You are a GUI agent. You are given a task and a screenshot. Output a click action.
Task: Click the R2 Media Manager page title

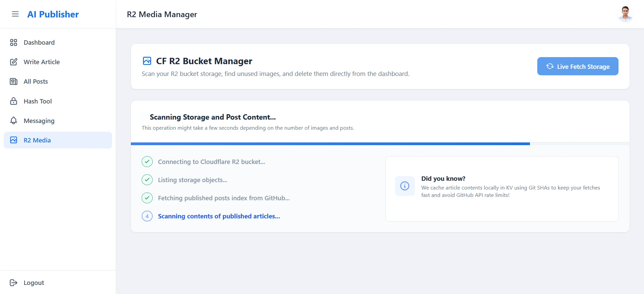[162, 14]
